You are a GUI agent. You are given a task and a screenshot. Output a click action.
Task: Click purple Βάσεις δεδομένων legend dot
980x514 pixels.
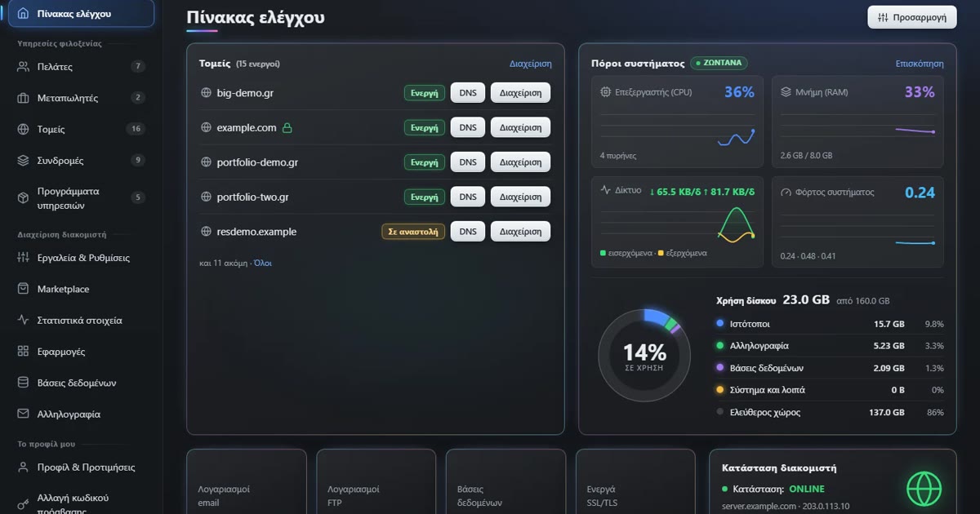click(719, 368)
